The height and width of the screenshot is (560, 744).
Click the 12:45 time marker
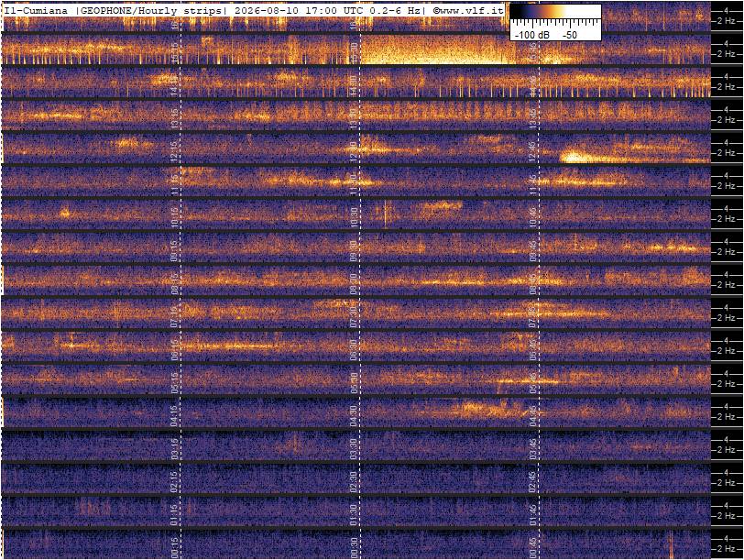pyautogui.click(x=533, y=151)
